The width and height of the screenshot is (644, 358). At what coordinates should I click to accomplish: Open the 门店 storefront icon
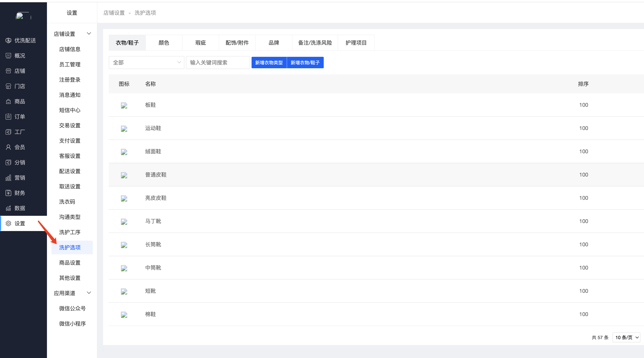[x=8, y=86]
